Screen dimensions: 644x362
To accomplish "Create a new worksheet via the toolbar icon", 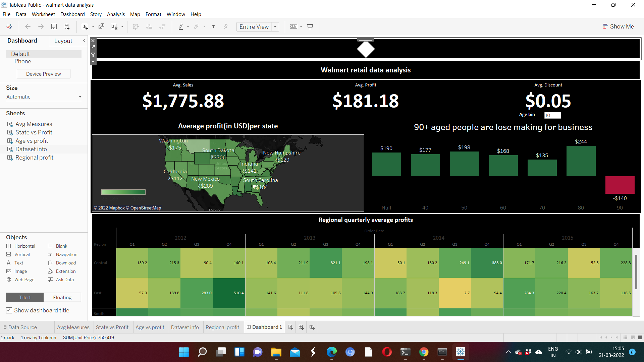I will 86,26.
